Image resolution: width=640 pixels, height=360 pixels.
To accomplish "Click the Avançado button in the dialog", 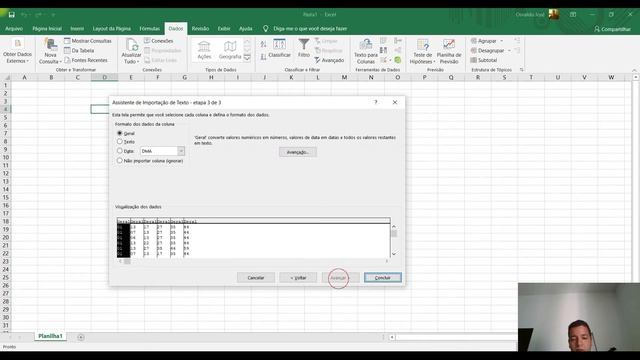I will 298,152.
